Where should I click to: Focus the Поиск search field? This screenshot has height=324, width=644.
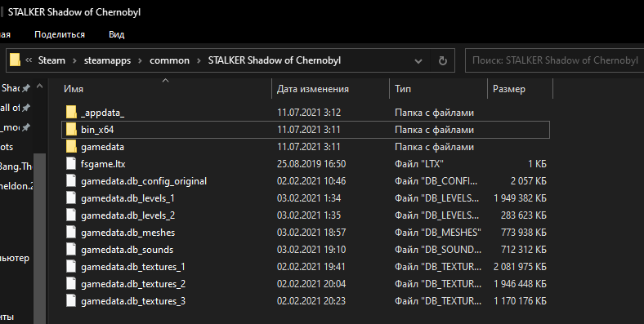pos(554,60)
